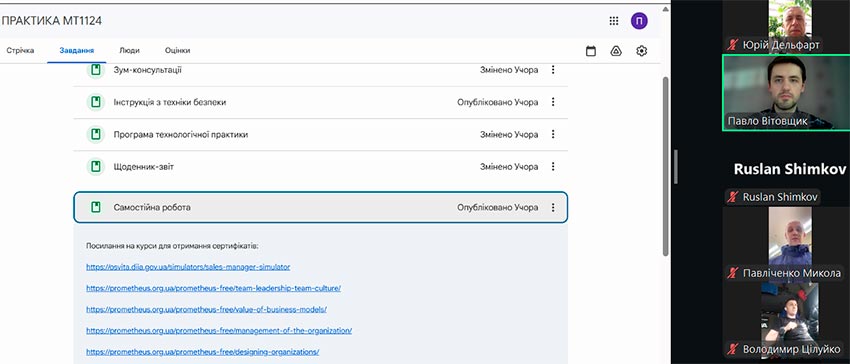The image size is (850, 364).
Task: Click 'Опубліковано Учора' on Самостійна робота row
Action: pyautogui.click(x=498, y=207)
